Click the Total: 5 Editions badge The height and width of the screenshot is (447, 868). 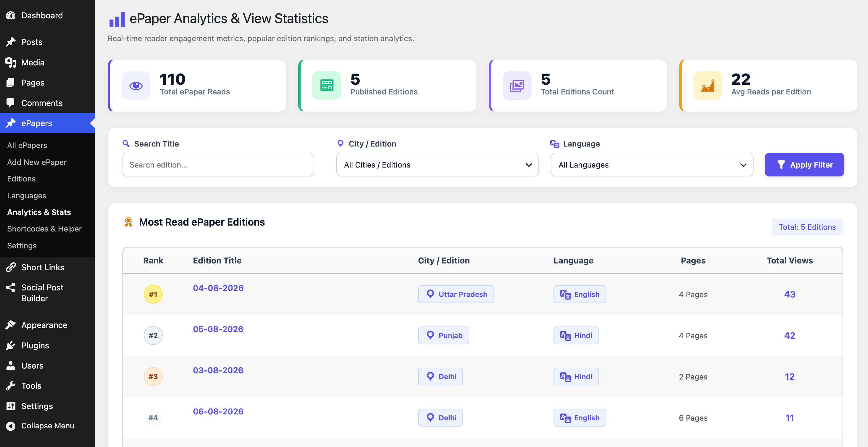click(807, 227)
